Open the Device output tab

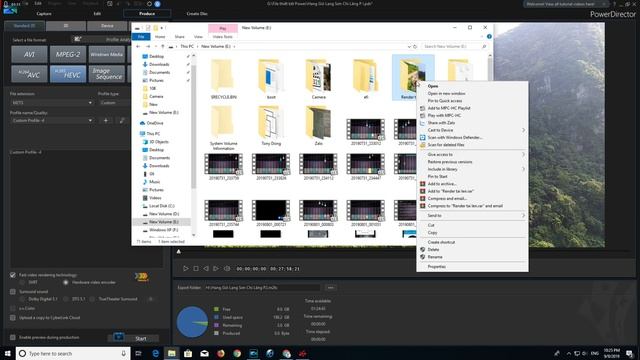(107, 26)
